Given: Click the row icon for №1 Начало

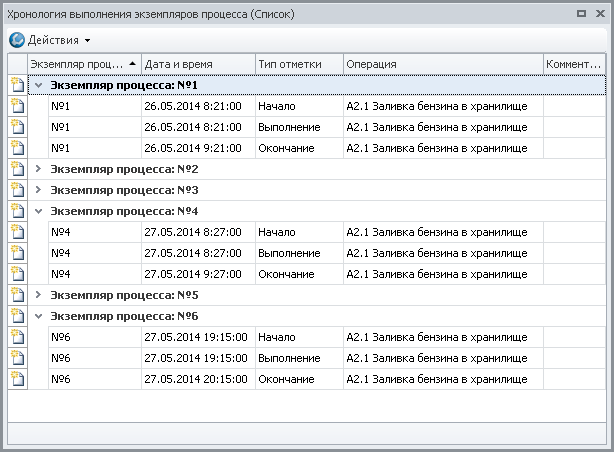Looking at the screenshot, I should [x=16, y=106].
